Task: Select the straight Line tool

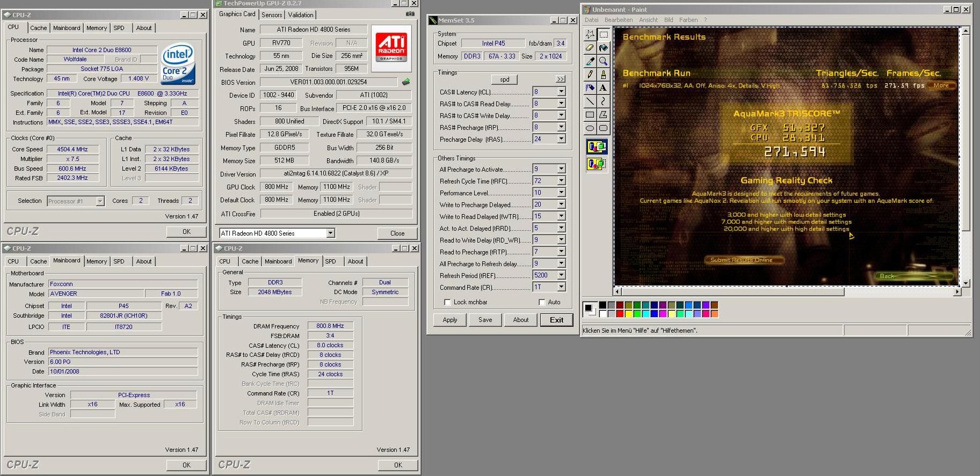Action: [590, 101]
